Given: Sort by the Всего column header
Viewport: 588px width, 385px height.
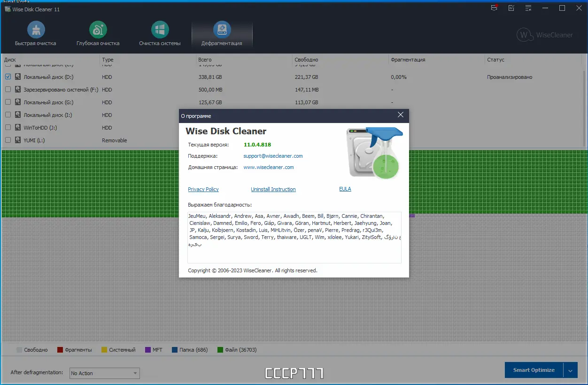Looking at the screenshot, I should (x=244, y=60).
